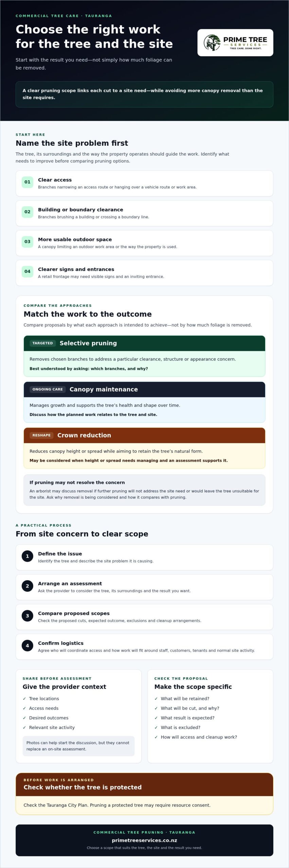289x868 pixels.
Task: Open the primetreeservices.co.nz link
Action: tap(144, 840)
